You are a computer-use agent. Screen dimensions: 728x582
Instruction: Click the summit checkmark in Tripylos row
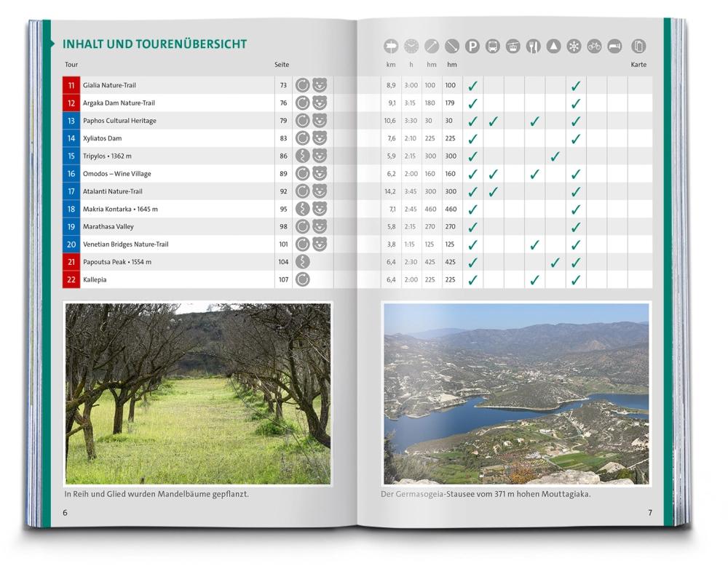(555, 156)
